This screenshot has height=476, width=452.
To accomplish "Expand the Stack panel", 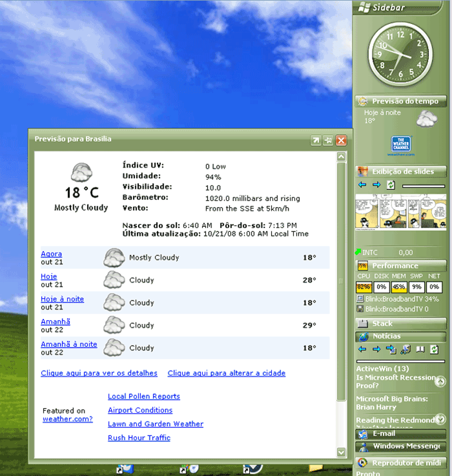I will coord(401,324).
